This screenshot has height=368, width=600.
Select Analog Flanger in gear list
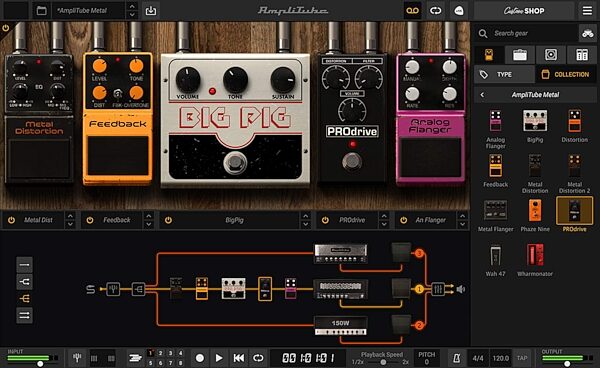496,129
